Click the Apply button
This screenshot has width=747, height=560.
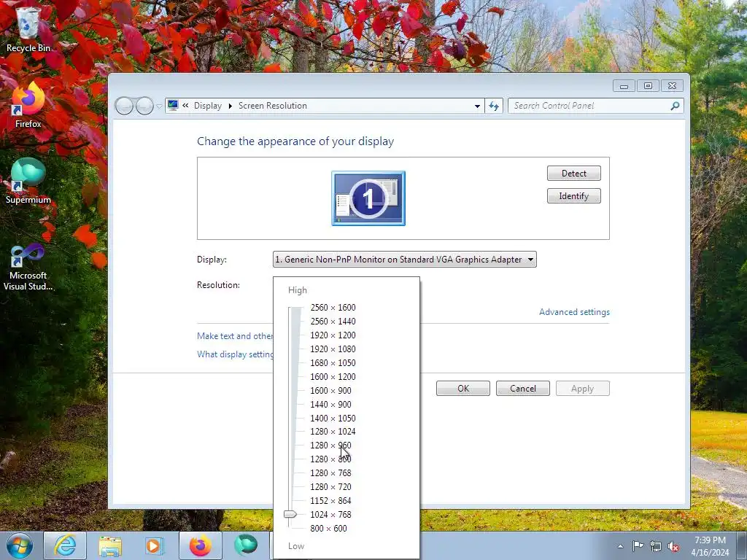tap(583, 389)
